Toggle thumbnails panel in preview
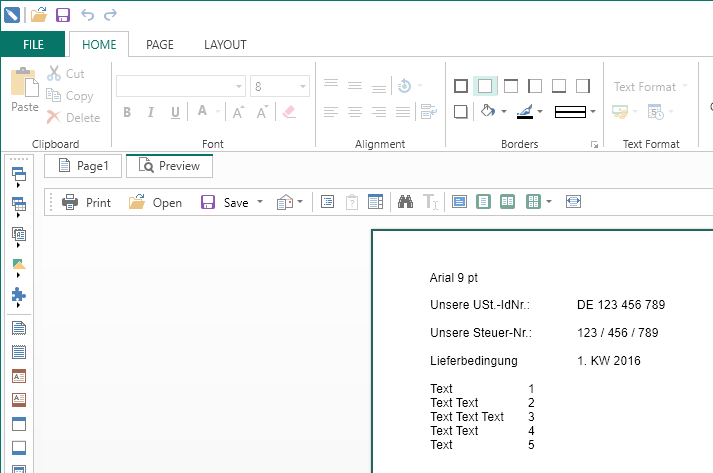Viewport: 713px width, 473px height. coord(376,201)
